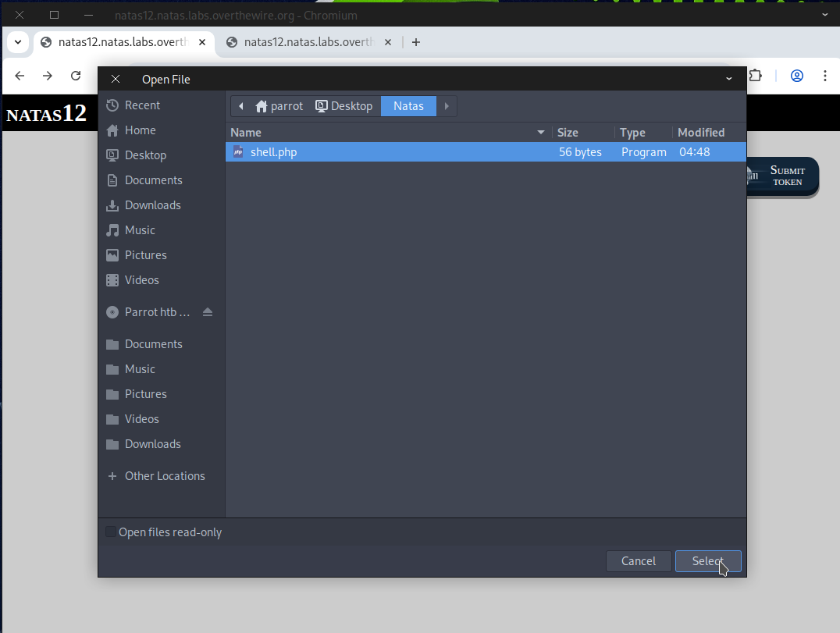Screen dimensions: 840x633
Task: Click the path bar left arrow
Action: pyautogui.click(x=241, y=106)
